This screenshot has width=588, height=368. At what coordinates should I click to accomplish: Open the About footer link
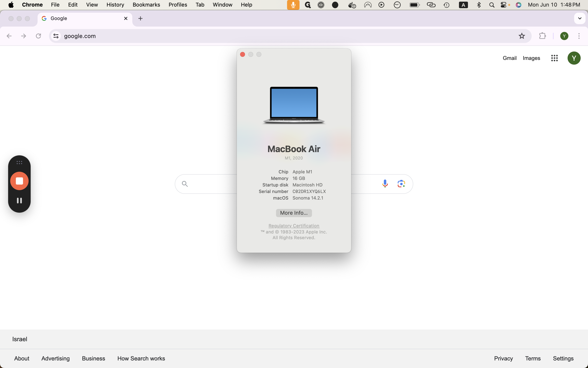[22, 358]
